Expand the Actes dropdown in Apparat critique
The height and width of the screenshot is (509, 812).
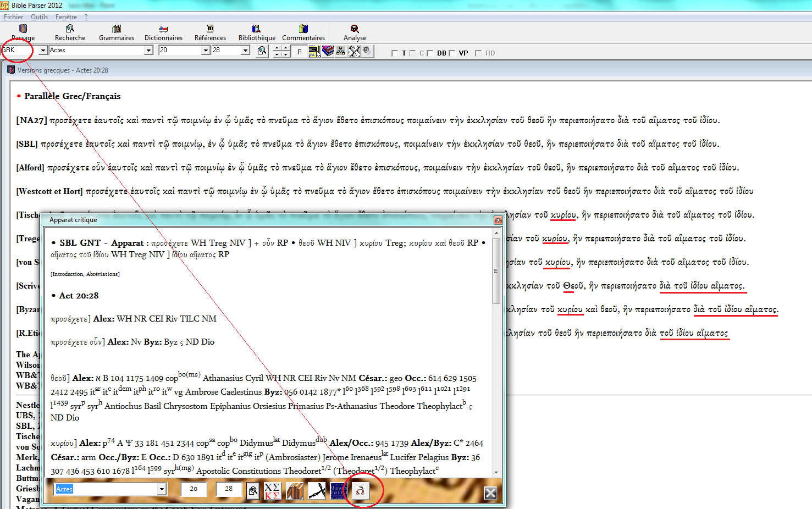[162, 489]
